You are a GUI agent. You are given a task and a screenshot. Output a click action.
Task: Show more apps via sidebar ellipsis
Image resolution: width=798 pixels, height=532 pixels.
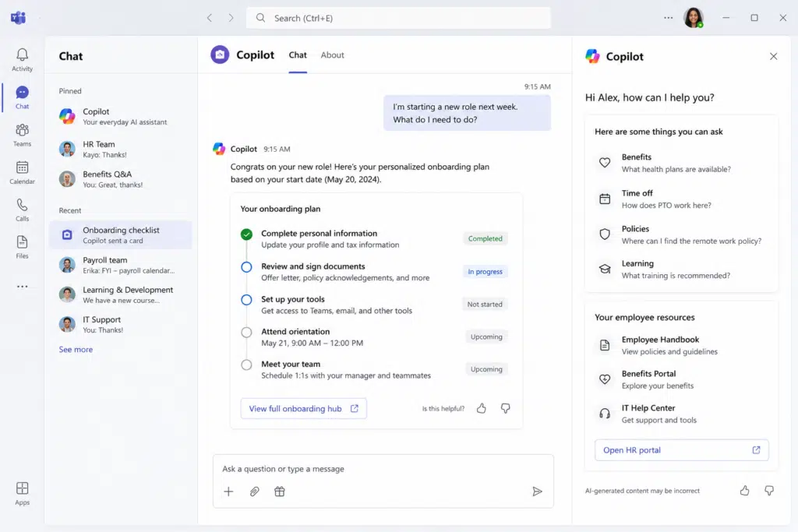tap(22, 287)
